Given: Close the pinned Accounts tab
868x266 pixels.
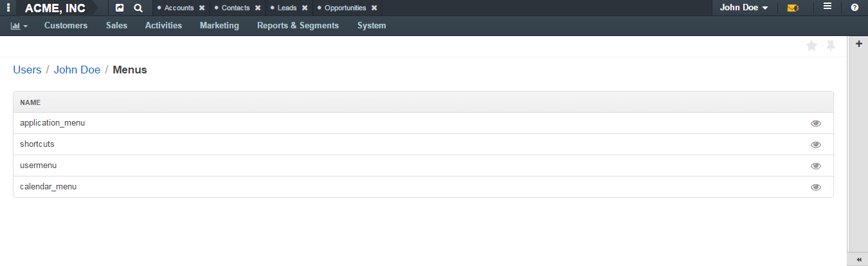Looking at the screenshot, I should (x=202, y=8).
